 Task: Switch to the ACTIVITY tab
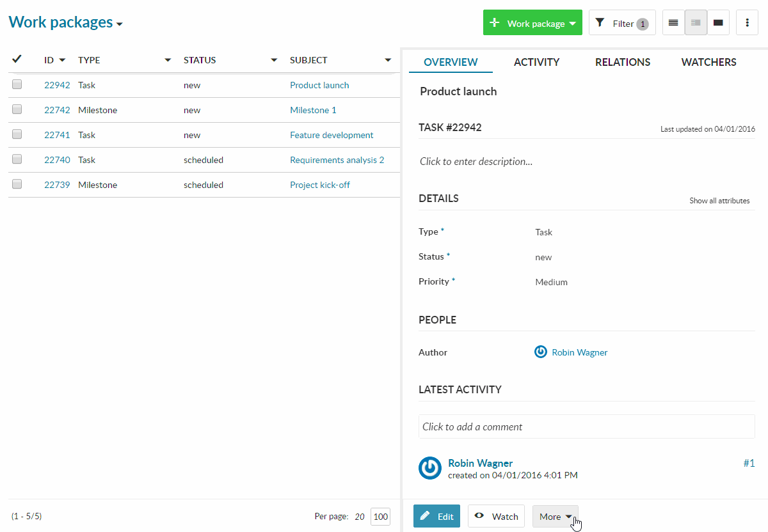pyautogui.click(x=536, y=62)
